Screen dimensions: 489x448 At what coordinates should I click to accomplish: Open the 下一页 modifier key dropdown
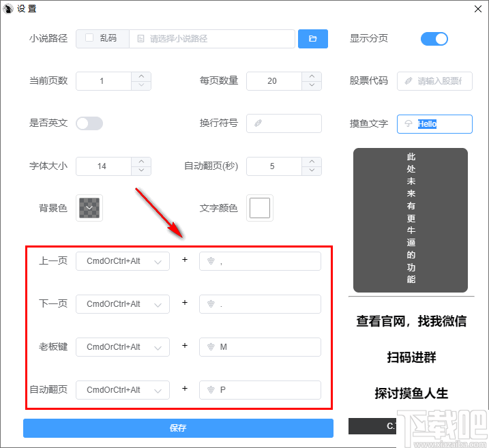(123, 304)
